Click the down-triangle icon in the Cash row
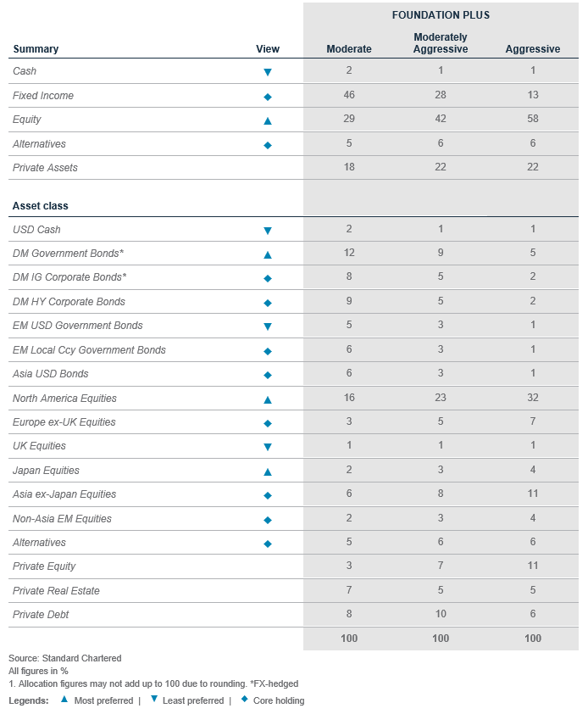This screenshot has height=714, width=588. tap(268, 72)
